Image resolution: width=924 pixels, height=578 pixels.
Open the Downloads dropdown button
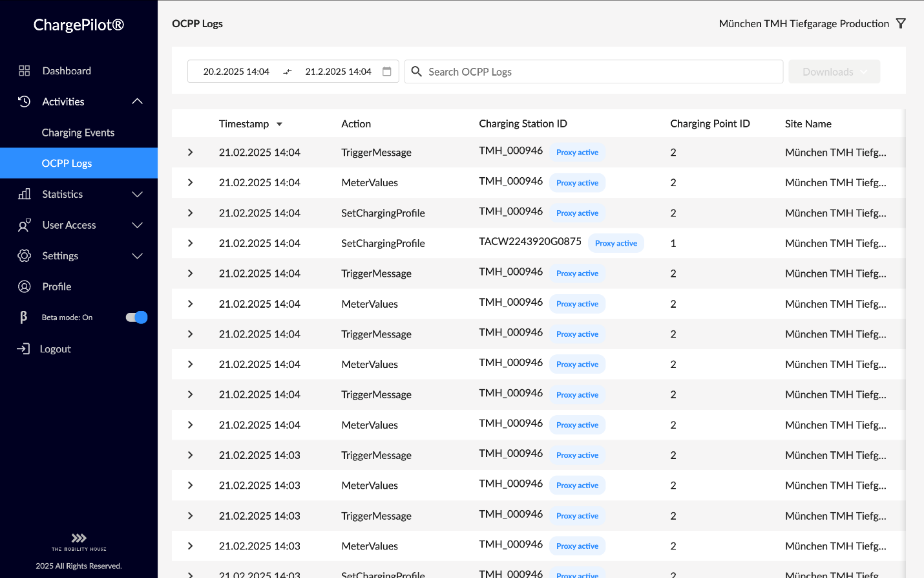(834, 72)
